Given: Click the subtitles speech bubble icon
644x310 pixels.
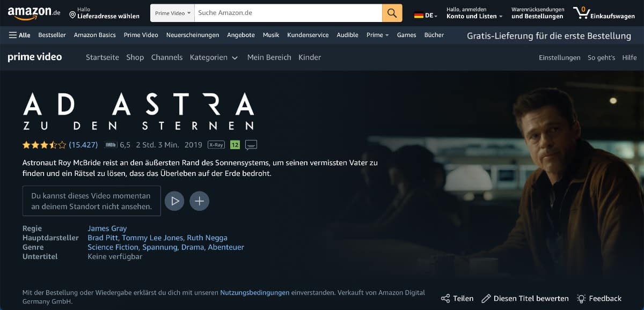Looking at the screenshot, I should click(251, 145).
